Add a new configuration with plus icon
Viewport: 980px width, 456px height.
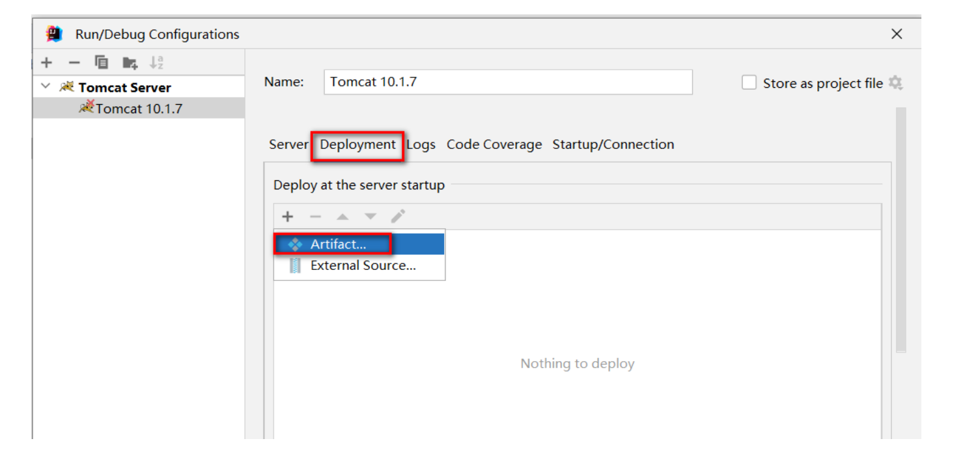(46, 62)
